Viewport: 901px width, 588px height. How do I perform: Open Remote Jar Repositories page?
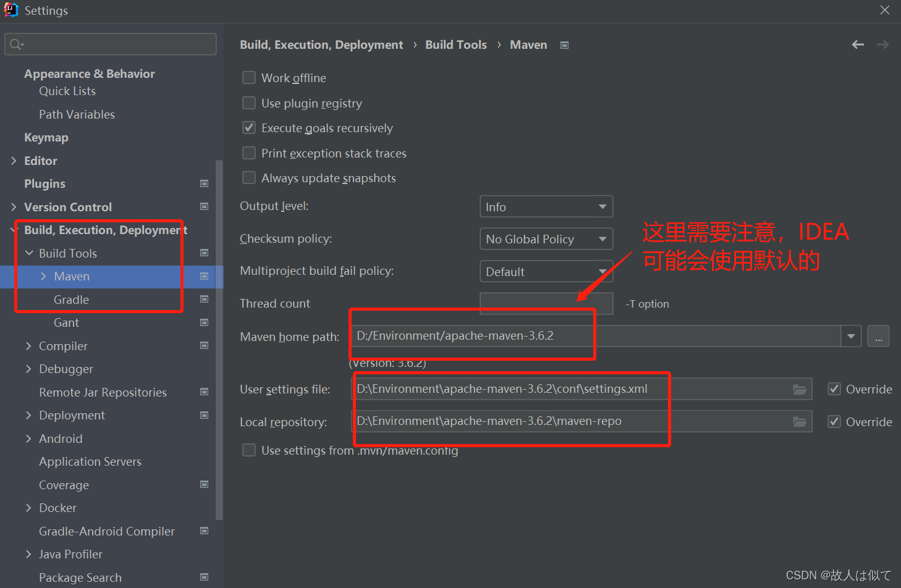click(x=103, y=392)
